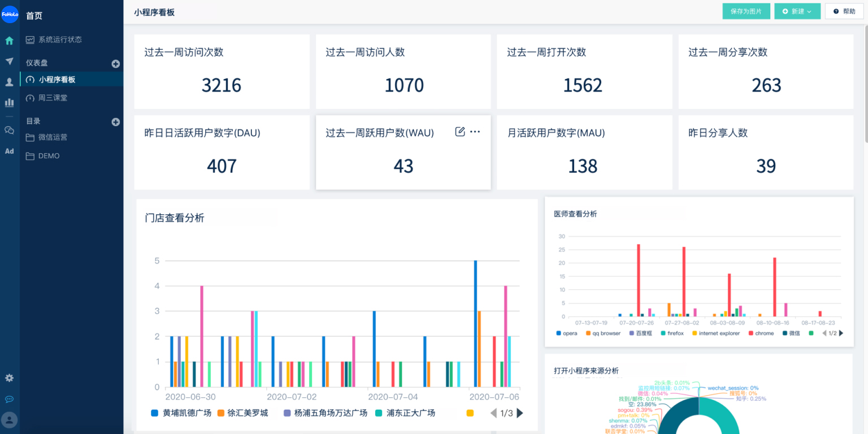This screenshot has height=434, width=868.
Task: Click the 过去一周访问次数 card
Action: pos(222,72)
